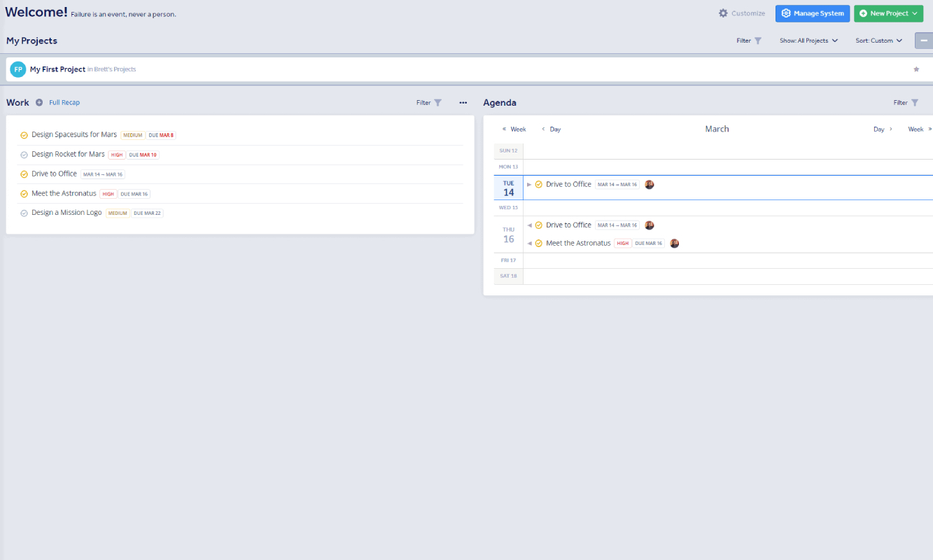The width and height of the screenshot is (933, 560).
Task: Click Agenda Filter funnel icon
Action: click(915, 102)
